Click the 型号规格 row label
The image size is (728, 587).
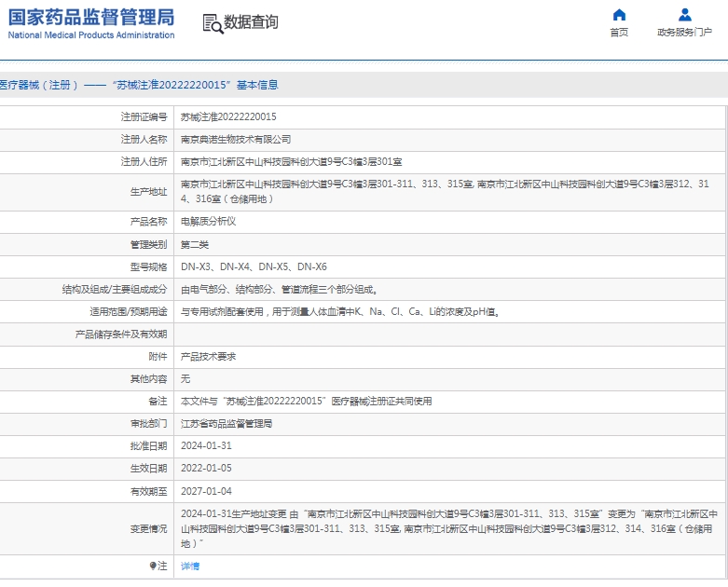(x=148, y=266)
